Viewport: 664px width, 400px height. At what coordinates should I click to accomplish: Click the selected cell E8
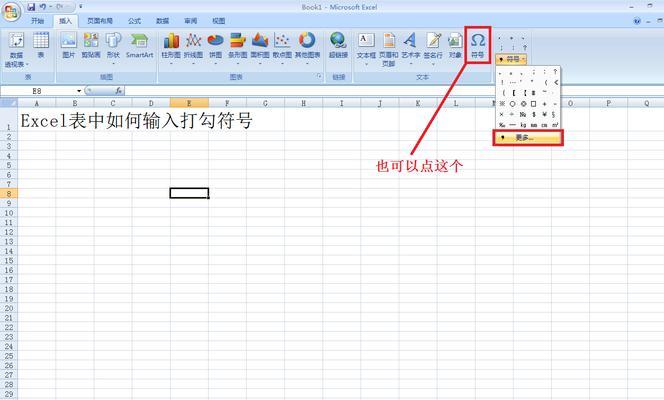189,193
